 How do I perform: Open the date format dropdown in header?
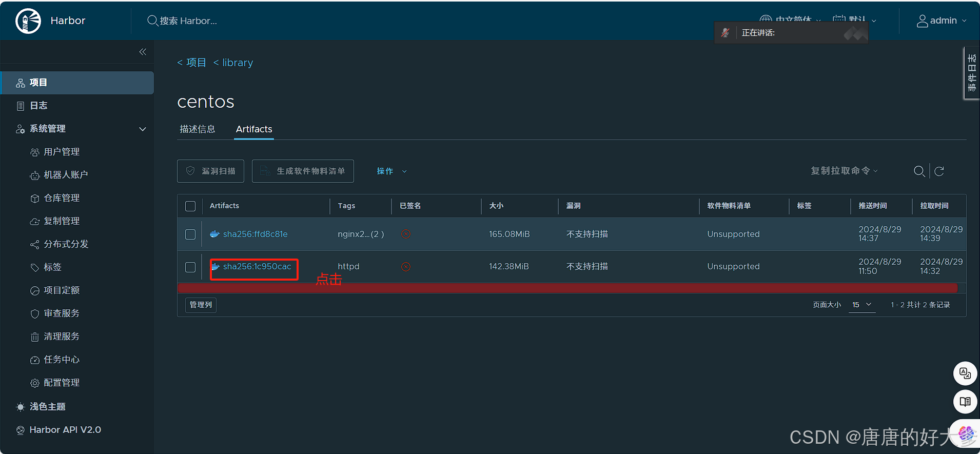click(854, 19)
